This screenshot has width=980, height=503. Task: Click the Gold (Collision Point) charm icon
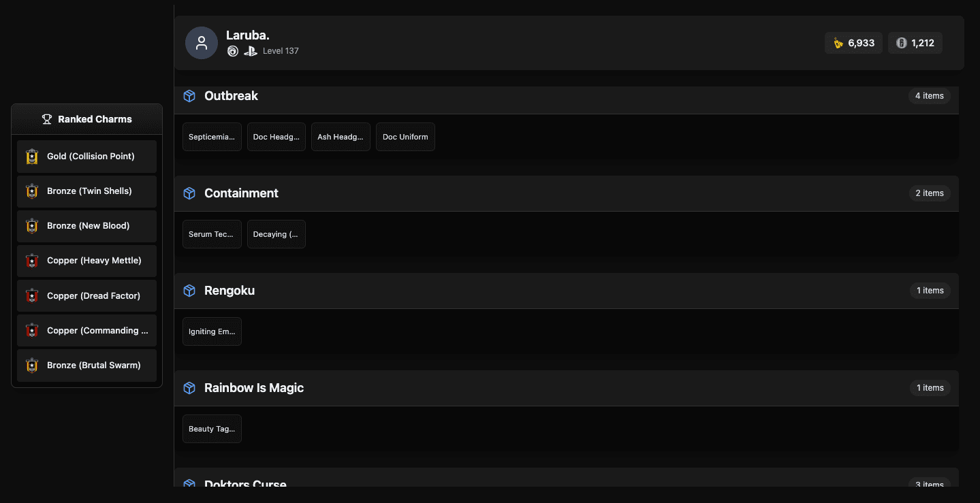32,157
